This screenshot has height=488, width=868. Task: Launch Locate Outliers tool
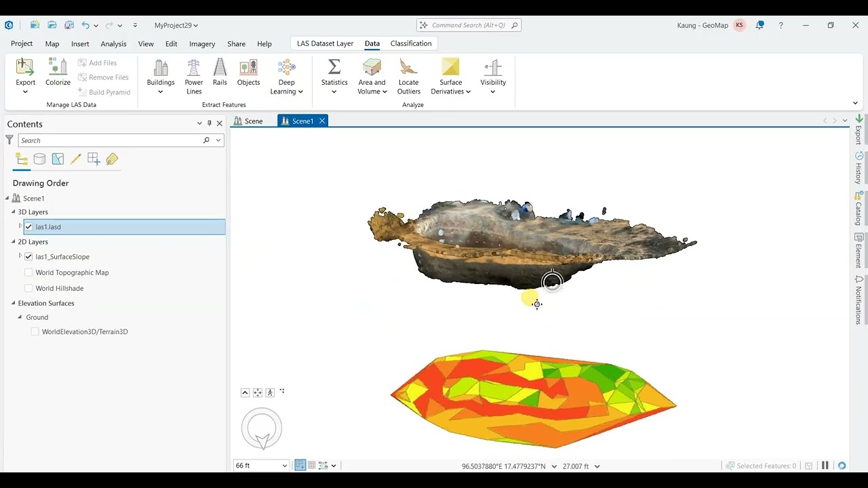pos(409,76)
